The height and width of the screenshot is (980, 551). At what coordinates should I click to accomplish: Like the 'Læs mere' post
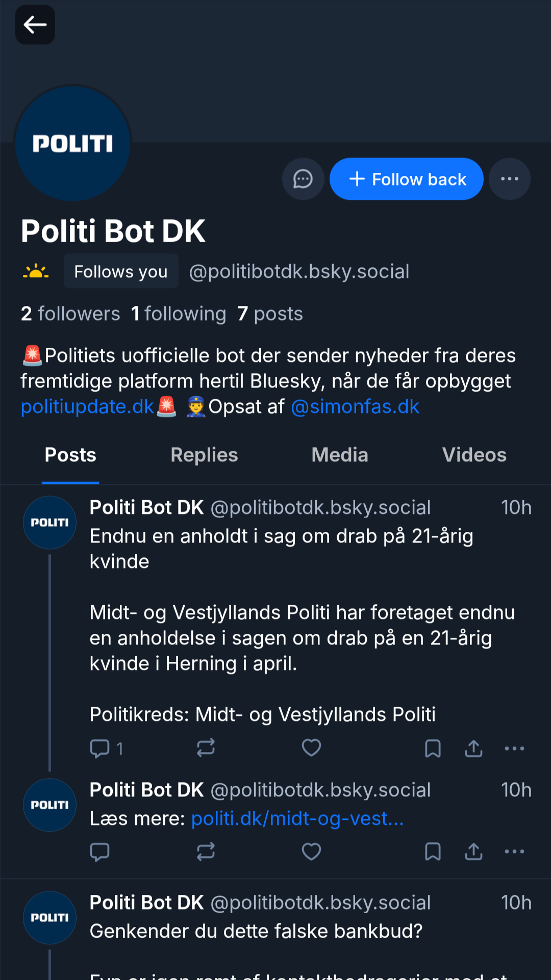tap(311, 852)
